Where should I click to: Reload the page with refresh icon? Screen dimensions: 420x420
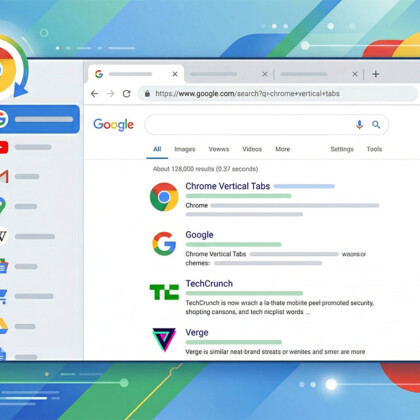point(126,94)
